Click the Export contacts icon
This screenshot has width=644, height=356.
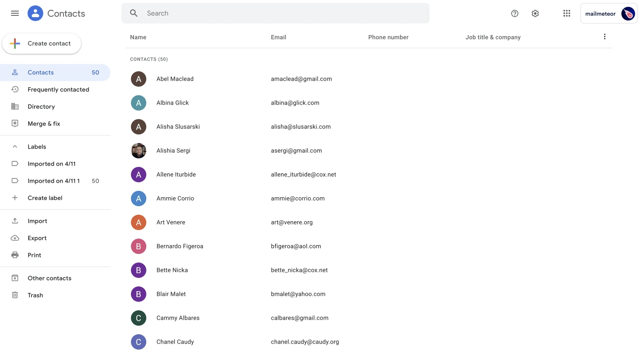click(15, 238)
